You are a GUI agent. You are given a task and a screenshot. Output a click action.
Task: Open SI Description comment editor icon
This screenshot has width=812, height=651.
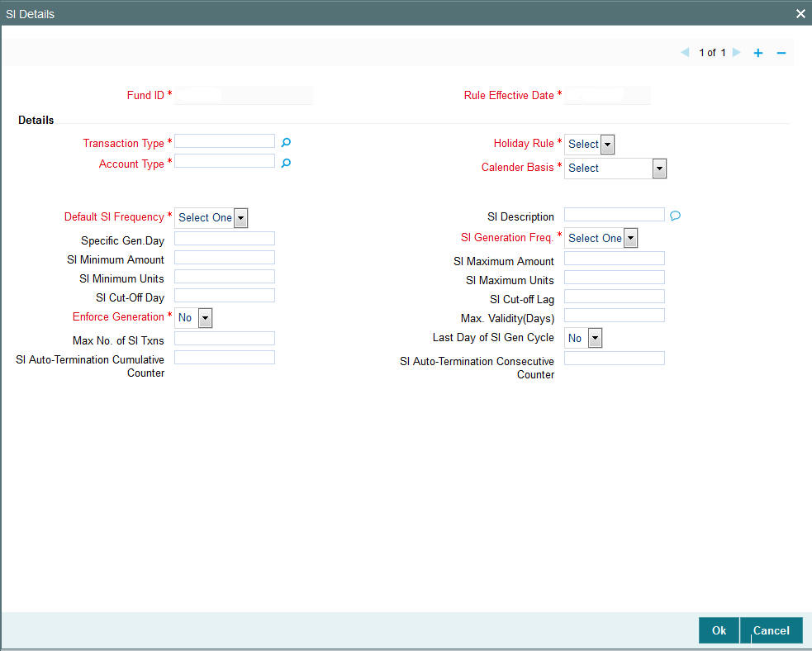(675, 216)
